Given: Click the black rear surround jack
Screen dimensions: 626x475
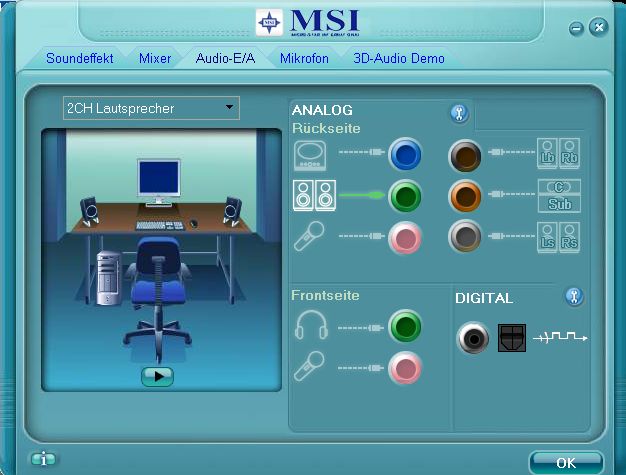Looking at the screenshot, I should click(x=465, y=156).
